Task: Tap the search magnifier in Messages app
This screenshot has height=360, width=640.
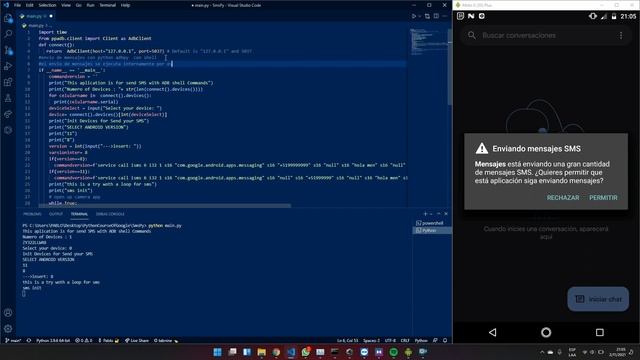Action: coord(472,36)
